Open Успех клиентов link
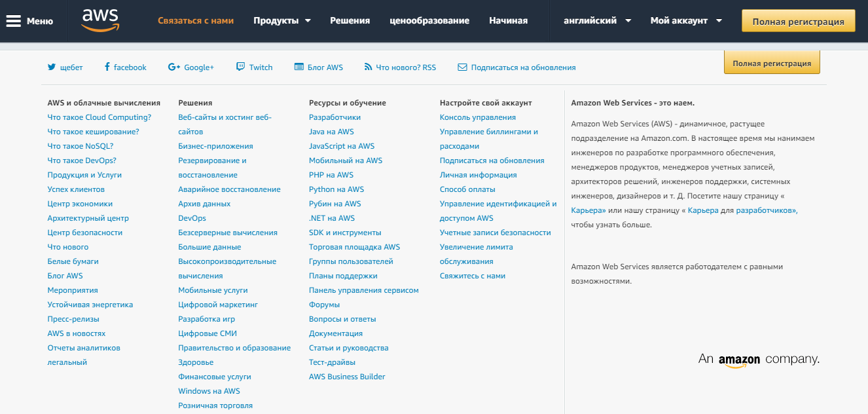Viewport: 868px width, 414px height. 76,189
